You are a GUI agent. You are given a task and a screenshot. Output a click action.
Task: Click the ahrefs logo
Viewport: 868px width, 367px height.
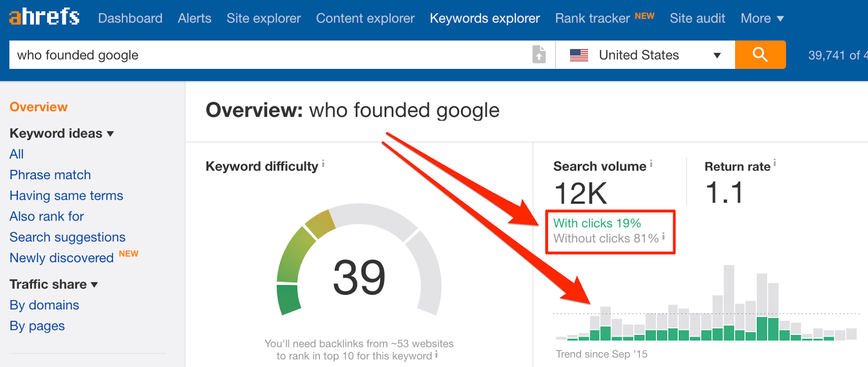click(44, 17)
